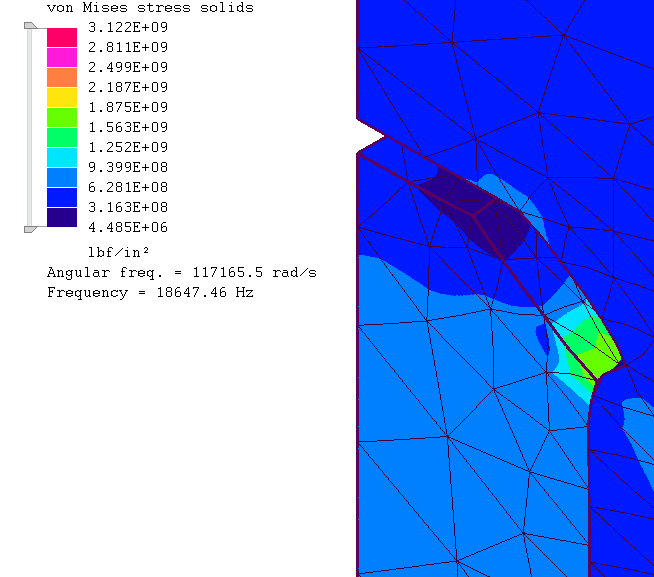Click the legend value 3.122E+09
Image resolution: width=654 pixels, height=577 pixels.
click(128, 27)
